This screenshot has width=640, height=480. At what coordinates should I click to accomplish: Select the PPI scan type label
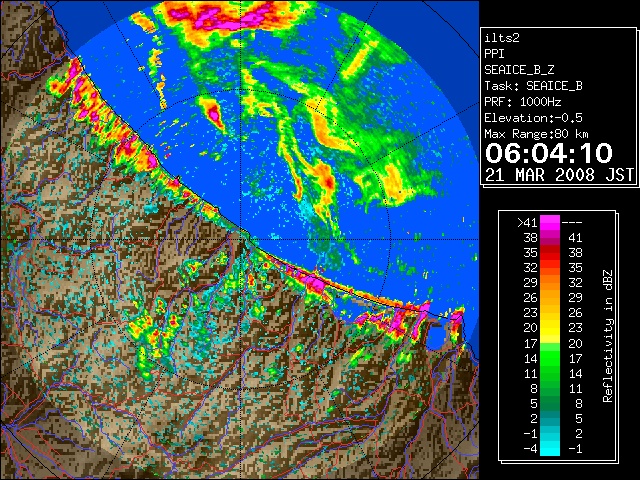pos(494,54)
